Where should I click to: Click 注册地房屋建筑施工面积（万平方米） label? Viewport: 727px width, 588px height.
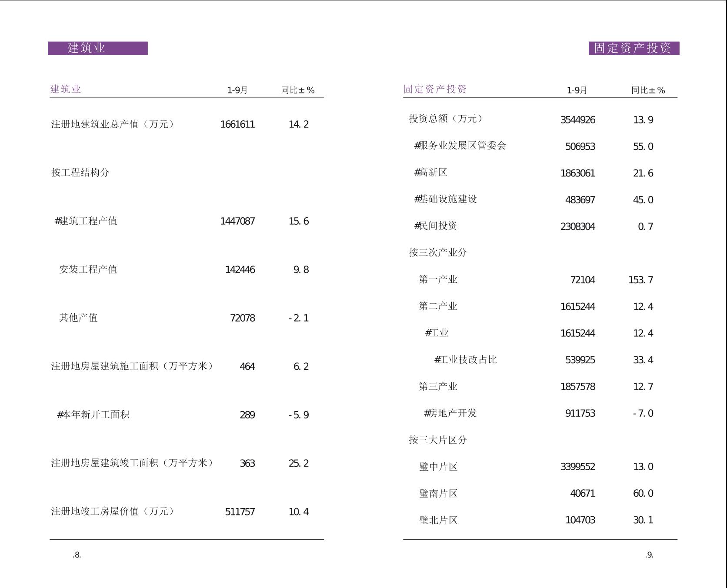point(133,366)
